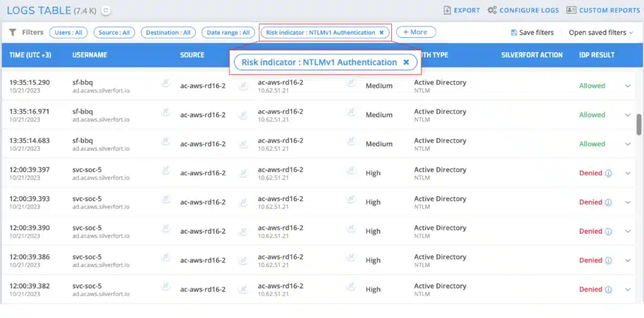Click the faint icon after username in the 13:35:16.971 row
The height and width of the screenshot is (318, 644).
coord(165,113)
